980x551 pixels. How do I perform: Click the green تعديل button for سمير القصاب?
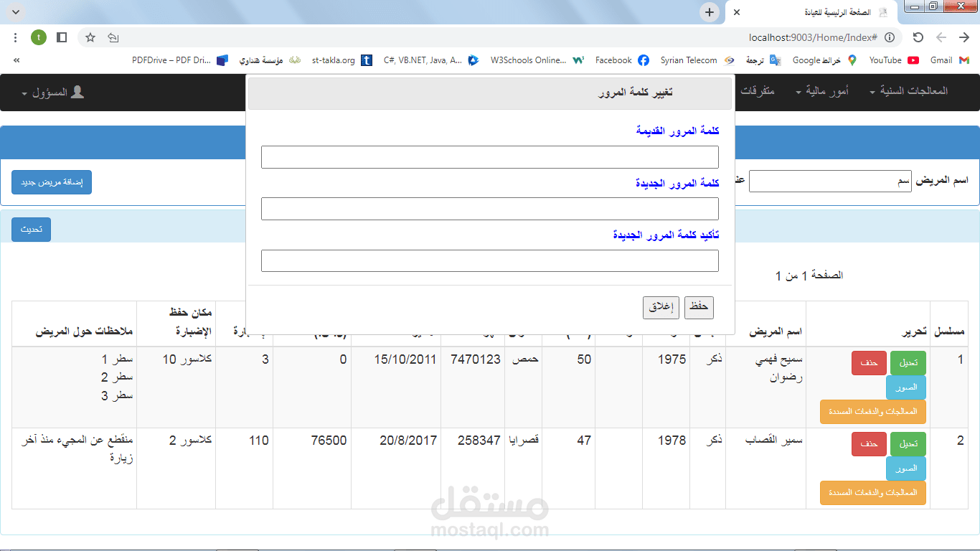click(908, 444)
